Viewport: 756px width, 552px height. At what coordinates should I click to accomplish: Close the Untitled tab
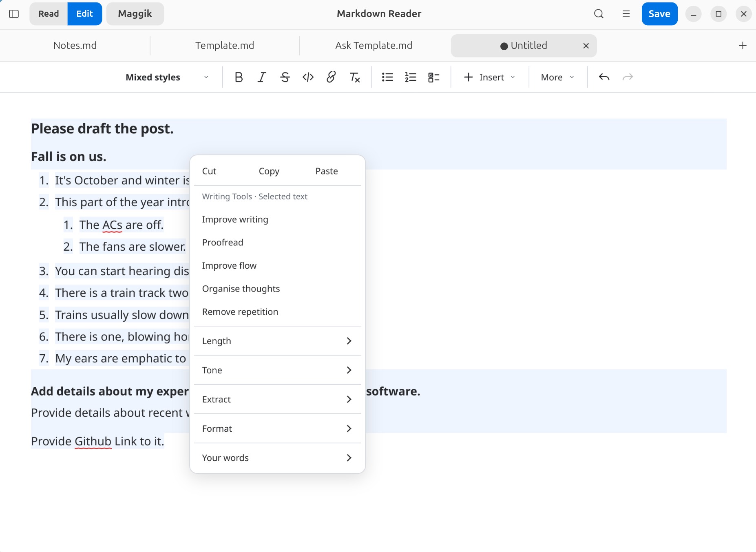coord(586,46)
